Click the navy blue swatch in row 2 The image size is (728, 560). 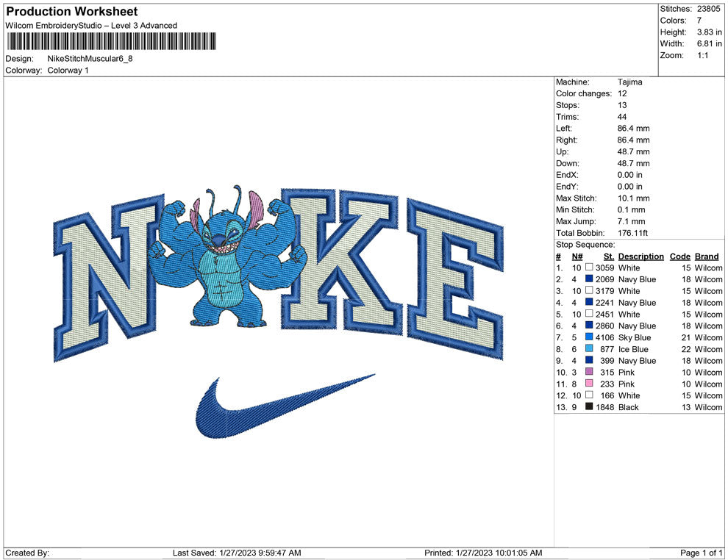click(x=589, y=279)
